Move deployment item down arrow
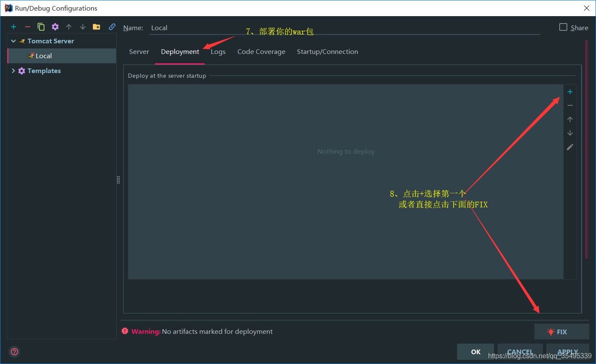 570,133
